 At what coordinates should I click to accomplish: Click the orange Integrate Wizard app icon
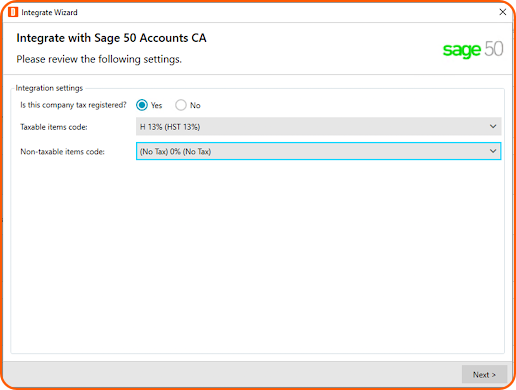tap(13, 12)
